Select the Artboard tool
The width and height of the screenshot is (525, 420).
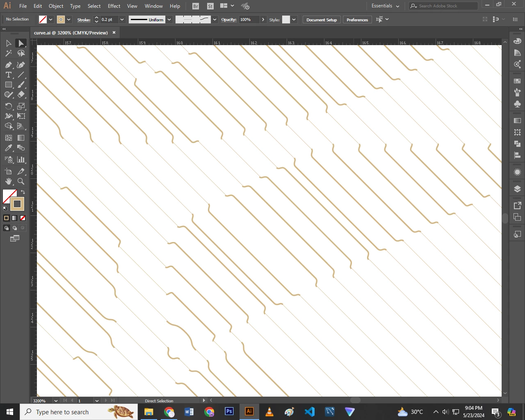[x=9, y=171]
